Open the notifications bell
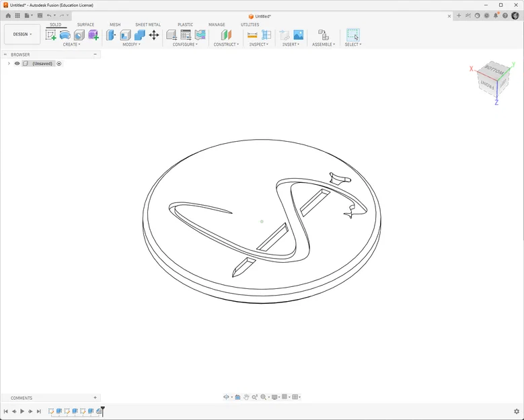Screen dimensions: 524x420 click(496, 15)
